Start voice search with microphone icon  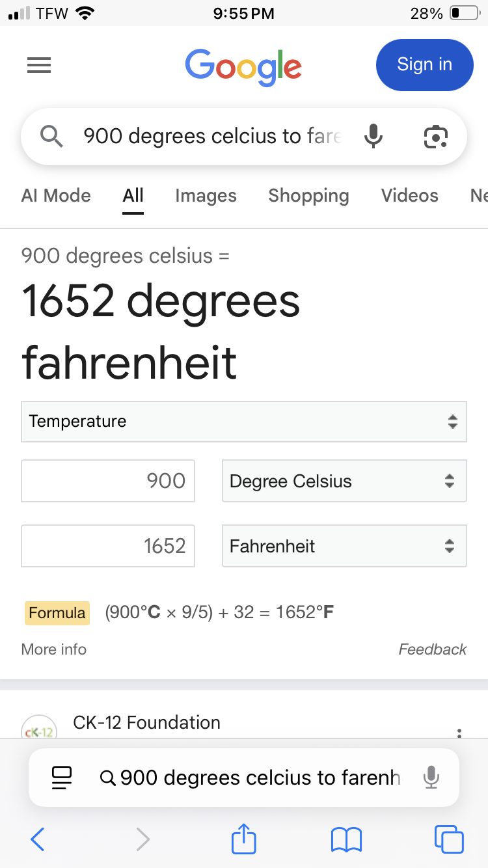373,137
